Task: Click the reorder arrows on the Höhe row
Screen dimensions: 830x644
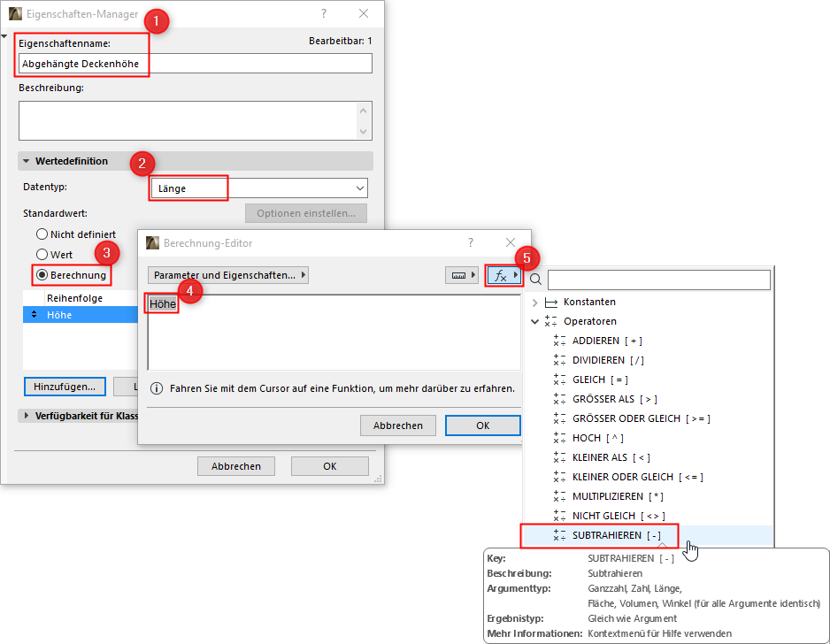Action: coord(35,314)
